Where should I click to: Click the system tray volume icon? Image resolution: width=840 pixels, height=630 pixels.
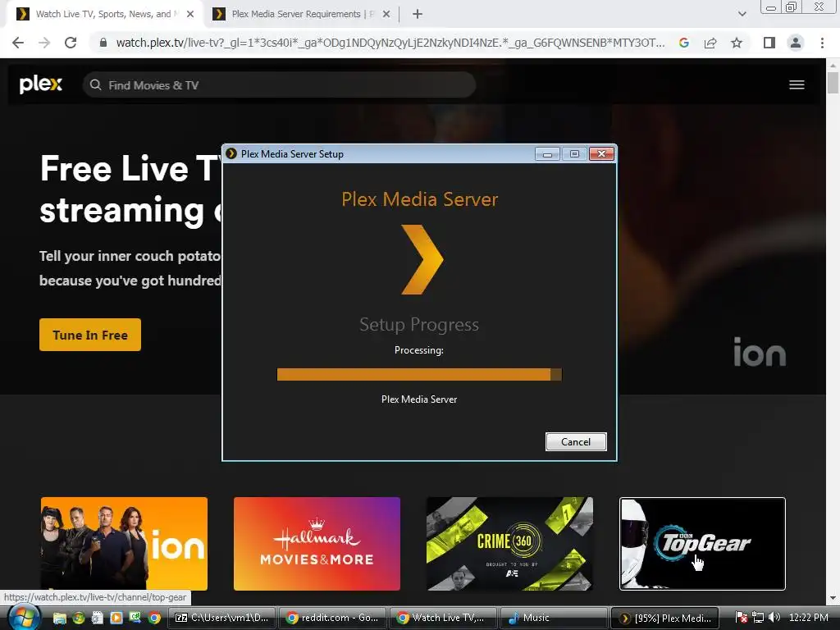tap(774, 617)
